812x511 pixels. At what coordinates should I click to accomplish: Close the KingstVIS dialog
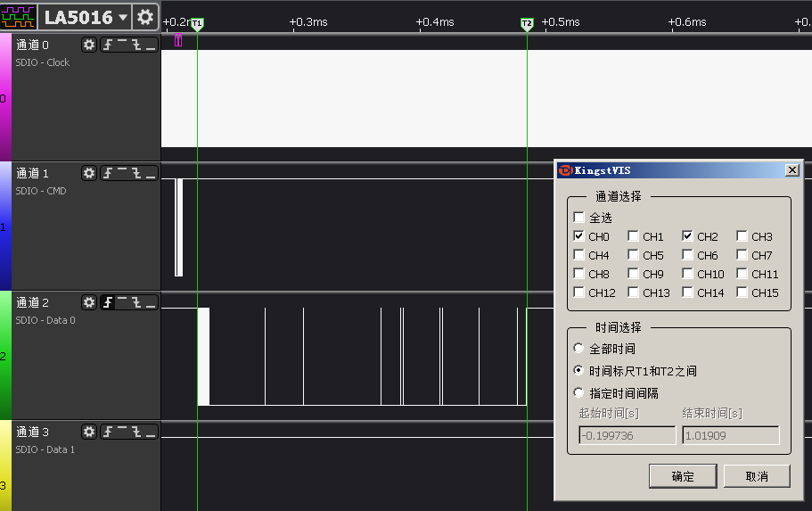pyautogui.click(x=792, y=170)
